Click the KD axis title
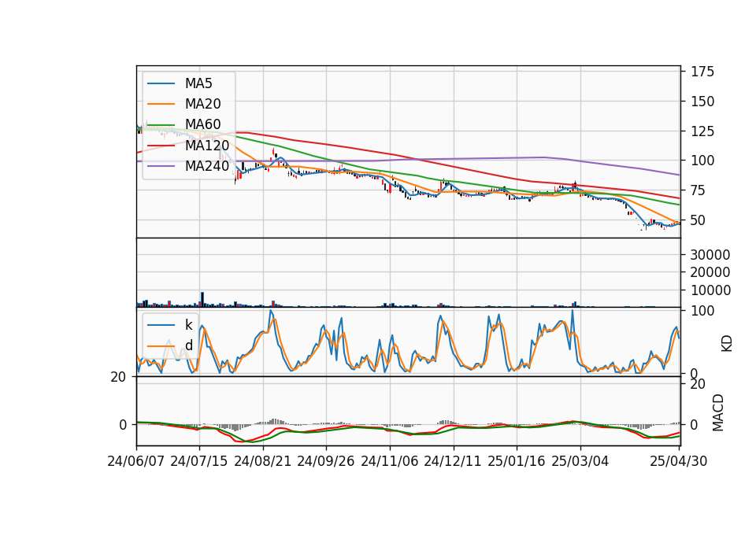 (727, 343)
